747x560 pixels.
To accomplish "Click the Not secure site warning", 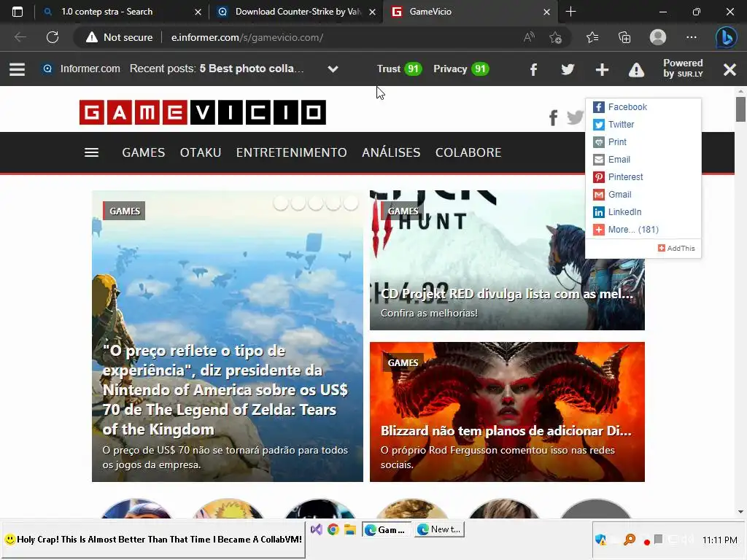I will [x=120, y=37].
